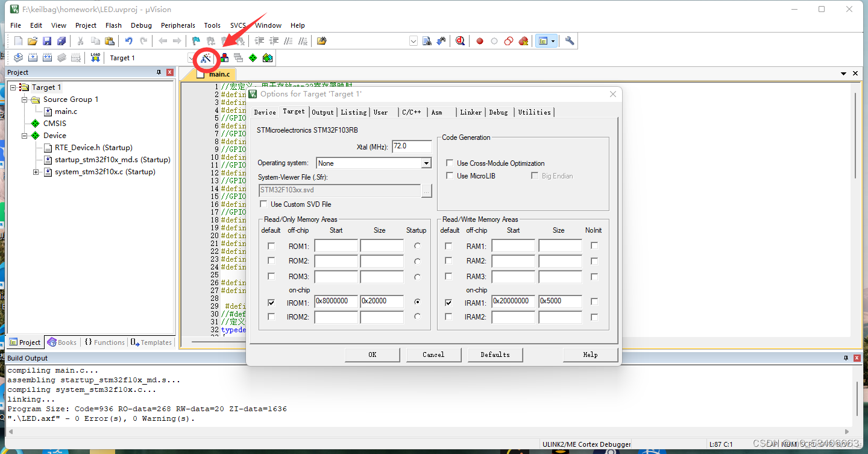Kill all breakpoints using the toolbar icon
Viewport: 868px width, 454px height.
tap(523, 41)
